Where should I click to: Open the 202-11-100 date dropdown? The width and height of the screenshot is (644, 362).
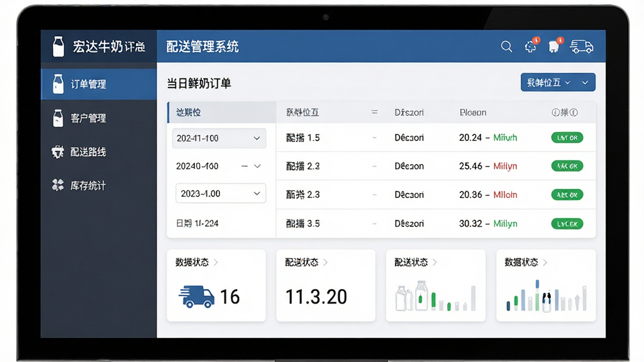click(219, 138)
